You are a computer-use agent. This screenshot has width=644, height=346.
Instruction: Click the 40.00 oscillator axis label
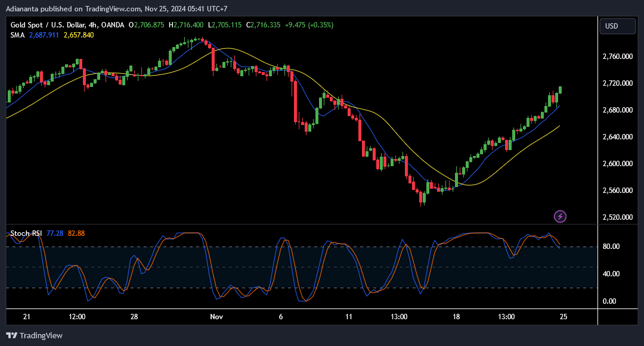(611, 274)
